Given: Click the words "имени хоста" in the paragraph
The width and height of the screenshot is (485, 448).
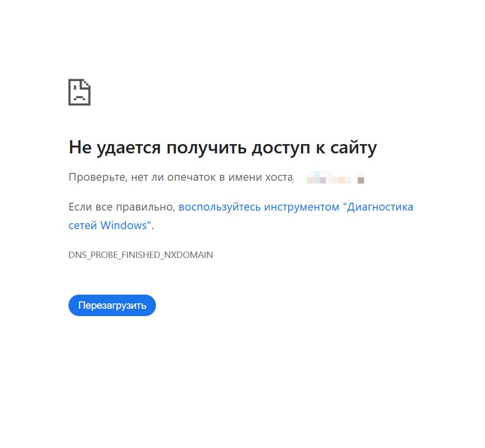Looking at the screenshot, I should click(x=261, y=177).
